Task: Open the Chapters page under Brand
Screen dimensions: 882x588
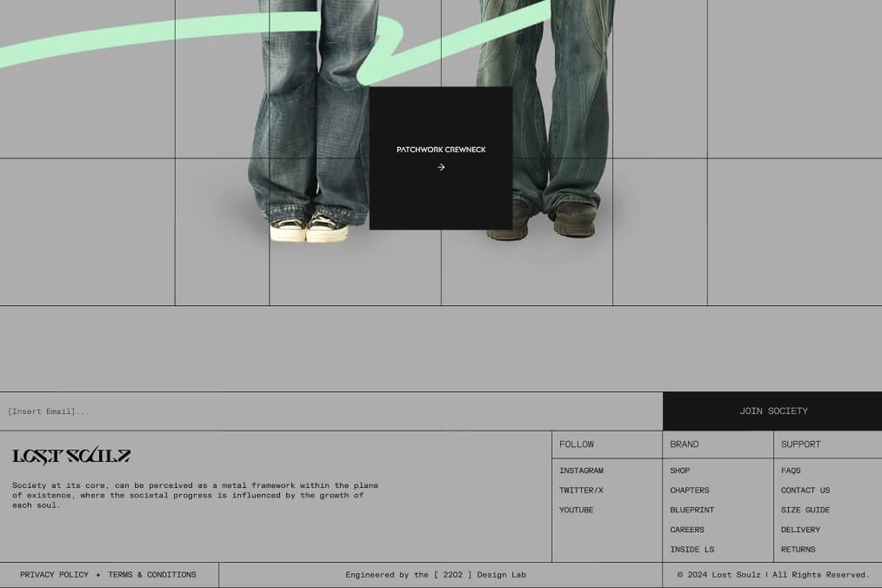Action: click(690, 490)
